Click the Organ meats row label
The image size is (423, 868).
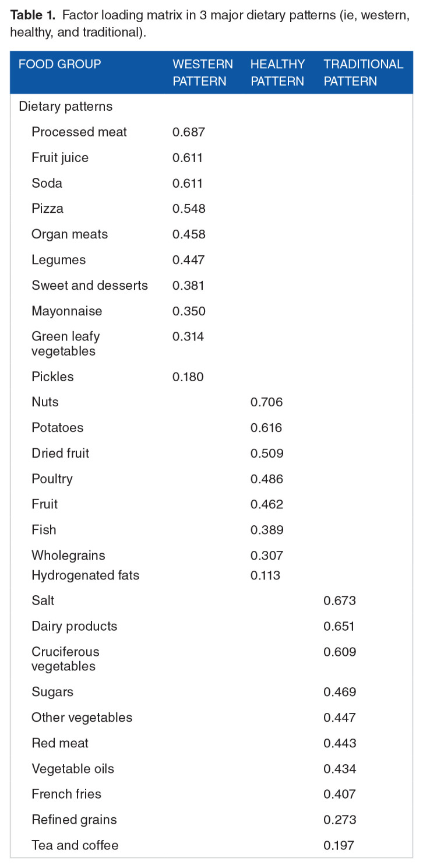70,234
